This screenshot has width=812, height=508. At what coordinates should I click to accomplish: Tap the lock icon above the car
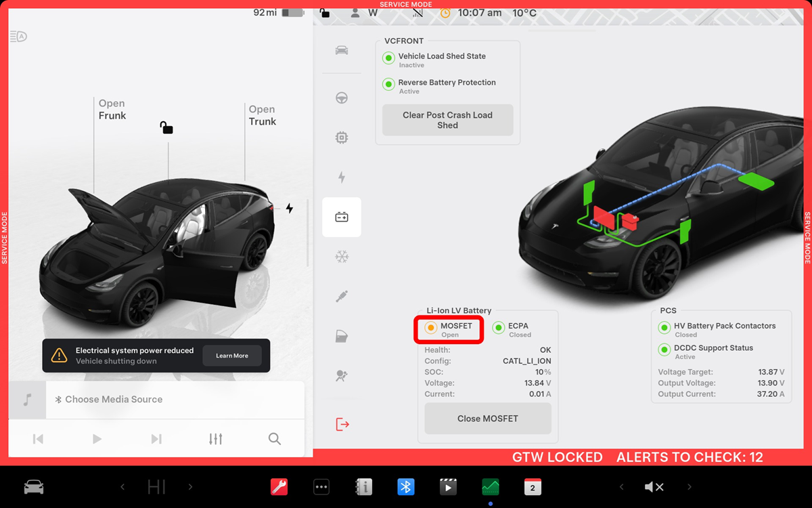(x=166, y=127)
